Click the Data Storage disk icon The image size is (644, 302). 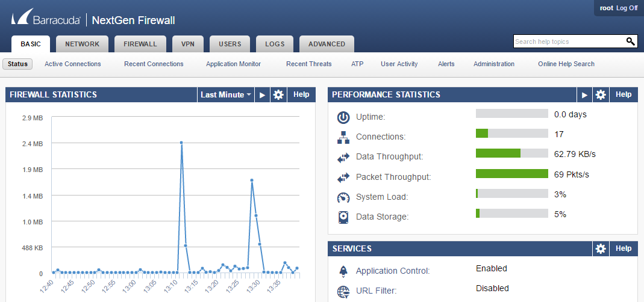coord(343,217)
